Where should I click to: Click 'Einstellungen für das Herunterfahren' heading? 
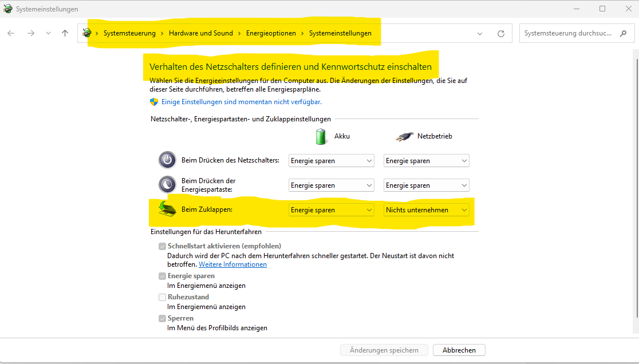206,232
